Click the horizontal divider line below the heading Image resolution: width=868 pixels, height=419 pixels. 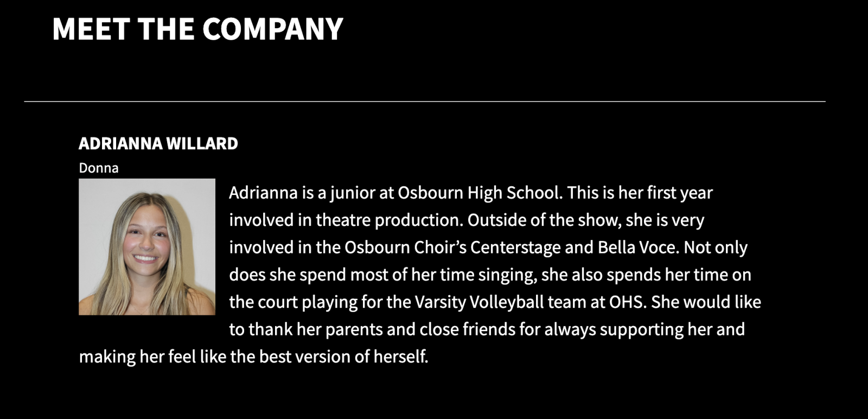click(x=424, y=101)
